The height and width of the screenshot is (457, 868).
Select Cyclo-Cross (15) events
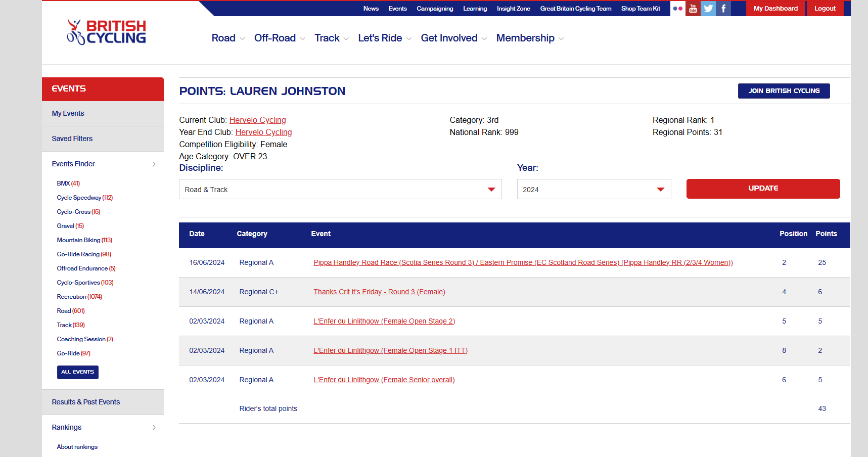click(x=78, y=212)
